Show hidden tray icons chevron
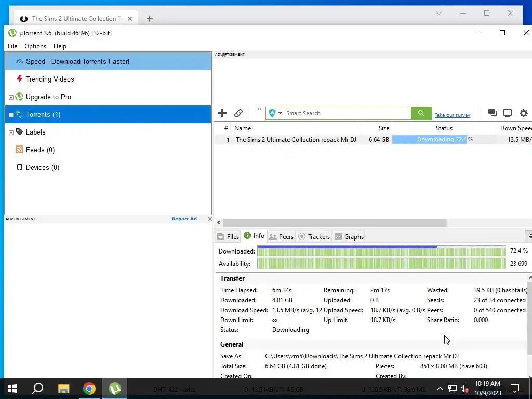This screenshot has height=399, width=532. click(440, 389)
